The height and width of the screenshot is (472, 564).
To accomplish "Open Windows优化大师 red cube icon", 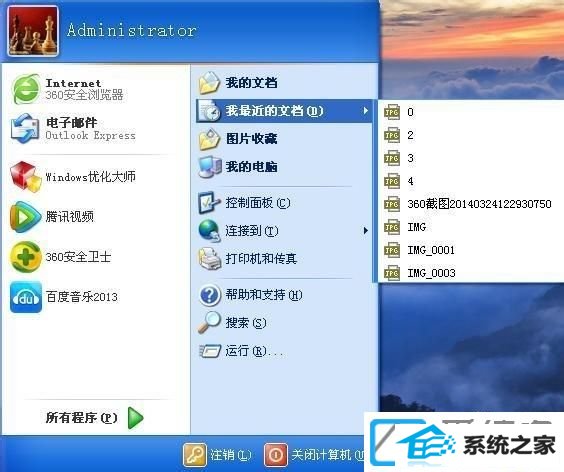I will coord(26,176).
